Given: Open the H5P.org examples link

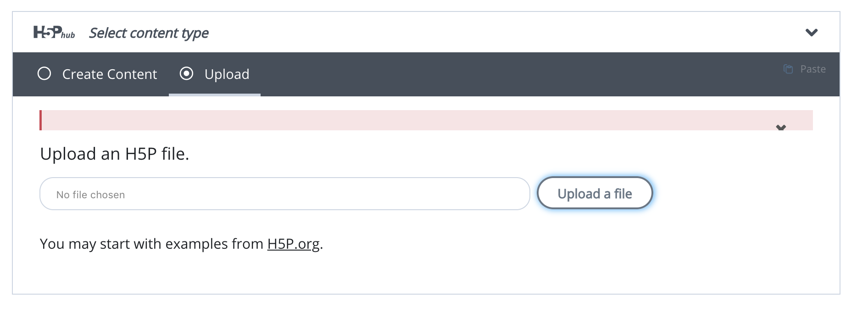Looking at the screenshot, I should pyautogui.click(x=294, y=244).
